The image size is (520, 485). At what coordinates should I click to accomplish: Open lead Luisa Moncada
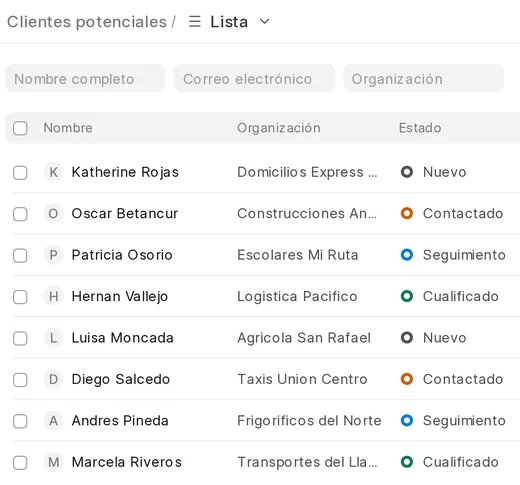pyautogui.click(x=122, y=338)
